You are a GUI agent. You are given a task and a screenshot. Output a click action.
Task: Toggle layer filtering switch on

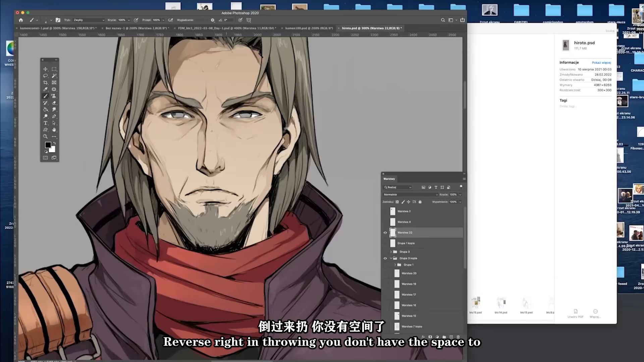(461, 186)
